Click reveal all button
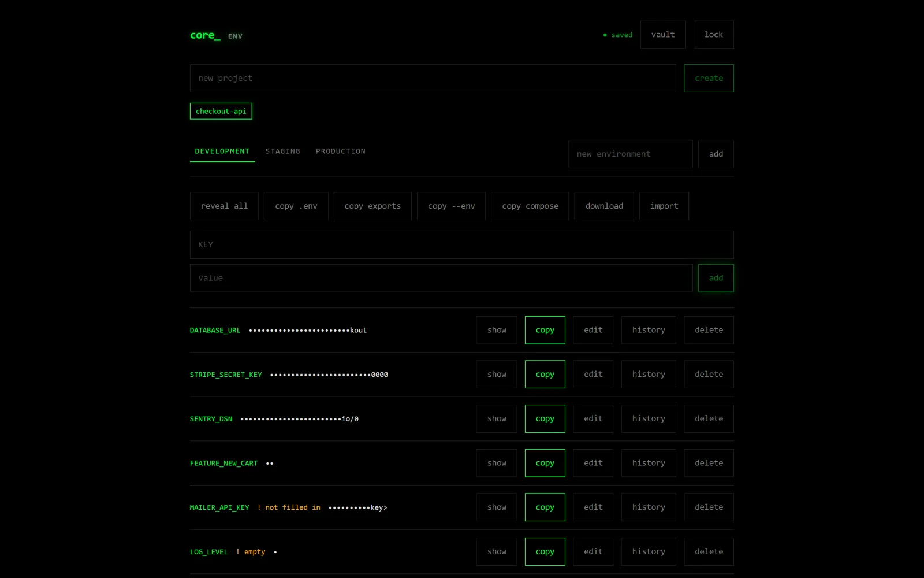 pyautogui.click(x=224, y=206)
